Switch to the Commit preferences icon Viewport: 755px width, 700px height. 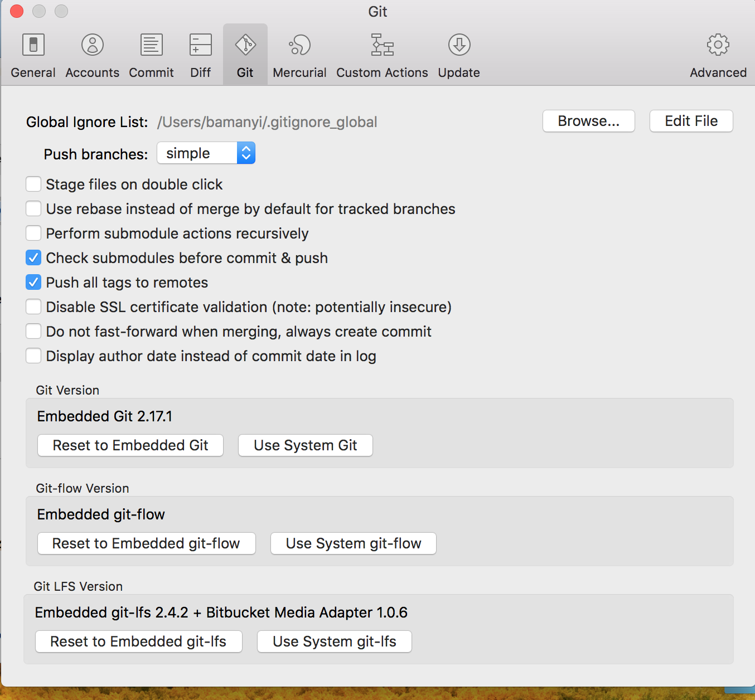click(151, 45)
